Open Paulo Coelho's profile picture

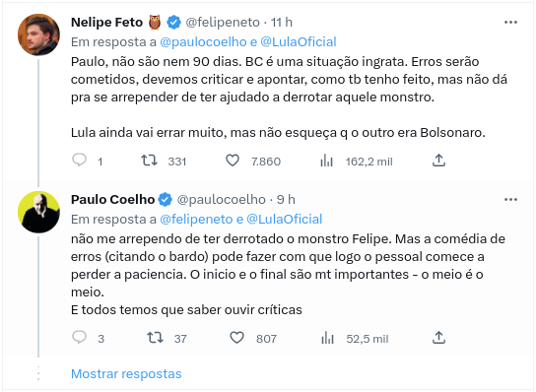38,212
